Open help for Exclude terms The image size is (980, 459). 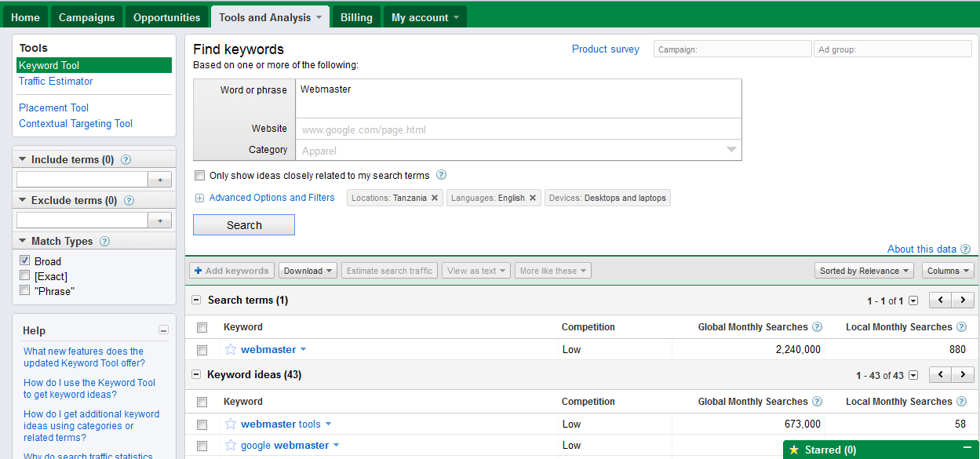coord(129,201)
